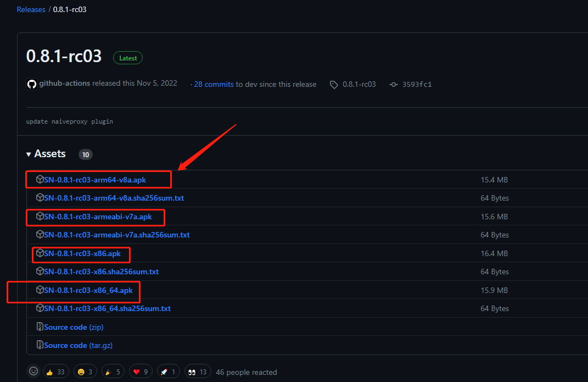Image resolution: width=588 pixels, height=382 pixels.
Task: Click the github-actions avatar icon
Action: click(x=31, y=84)
